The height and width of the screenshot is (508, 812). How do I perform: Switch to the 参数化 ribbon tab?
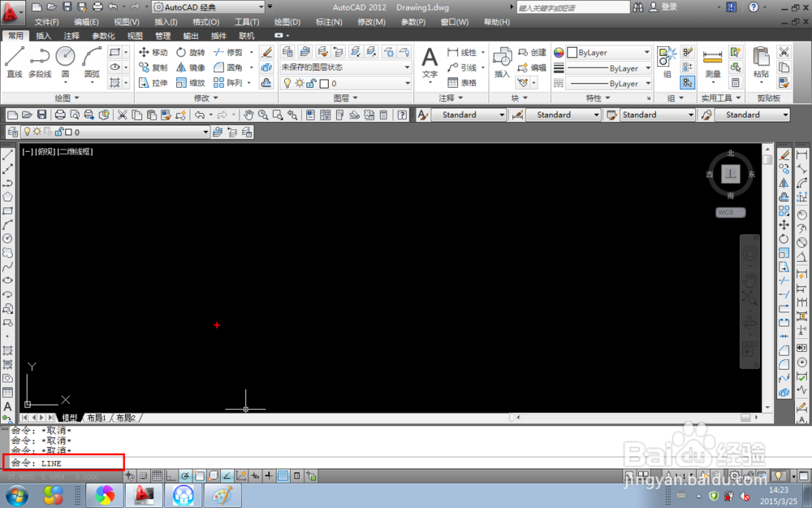103,36
